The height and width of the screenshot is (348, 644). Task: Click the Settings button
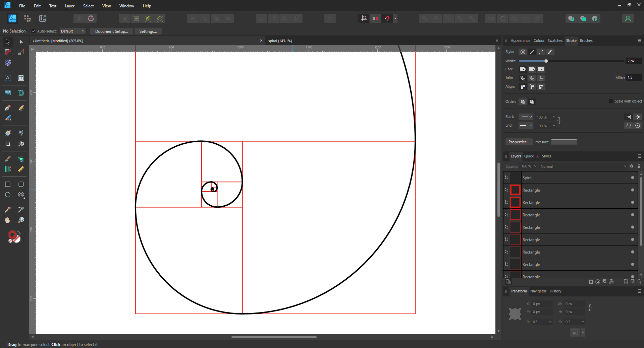[x=148, y=31]
